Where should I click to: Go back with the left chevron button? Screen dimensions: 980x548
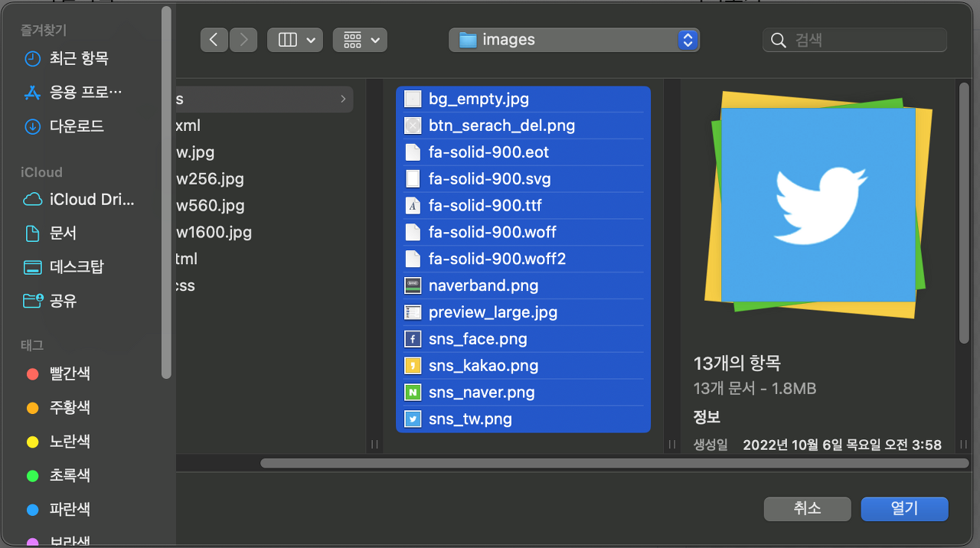coord(214,40)
